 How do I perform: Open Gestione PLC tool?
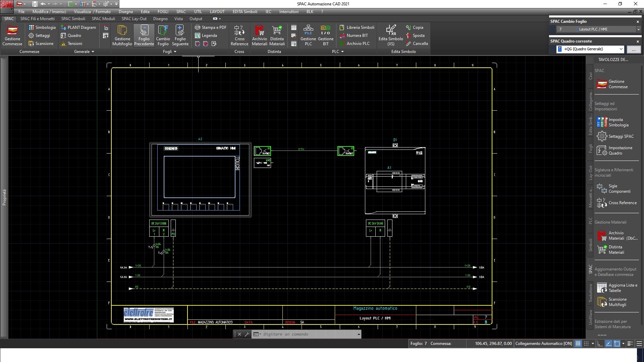[308, 35]
